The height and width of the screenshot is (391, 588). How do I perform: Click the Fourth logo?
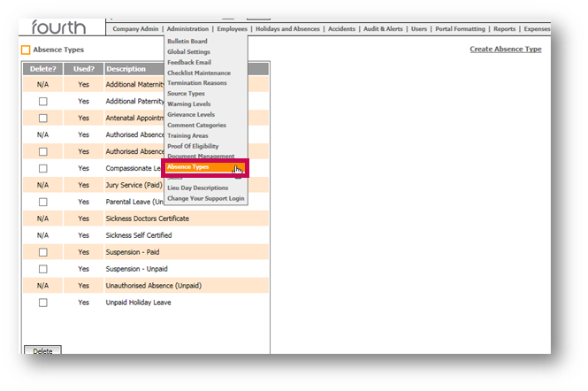pyautogui.click(x=58, y=28)
